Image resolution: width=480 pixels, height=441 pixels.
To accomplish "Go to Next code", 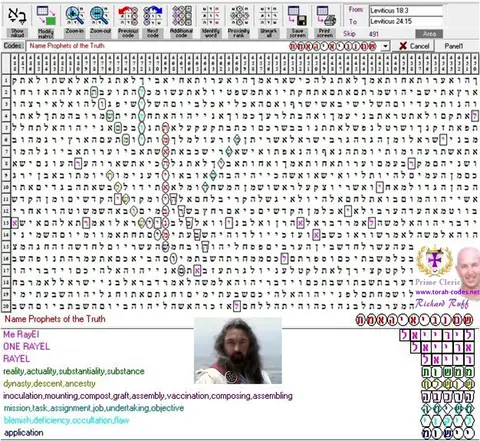I will pyautogui.click(x=153, y=16).
